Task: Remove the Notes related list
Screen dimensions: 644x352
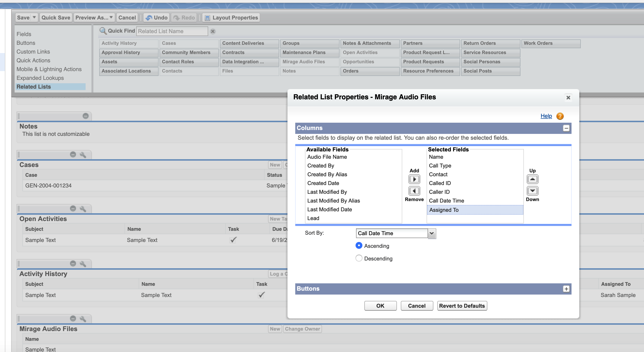Action: pos(86,116)
